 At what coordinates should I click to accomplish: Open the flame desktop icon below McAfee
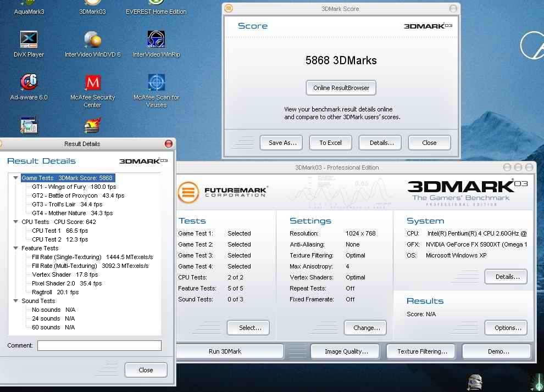point(93,125)
